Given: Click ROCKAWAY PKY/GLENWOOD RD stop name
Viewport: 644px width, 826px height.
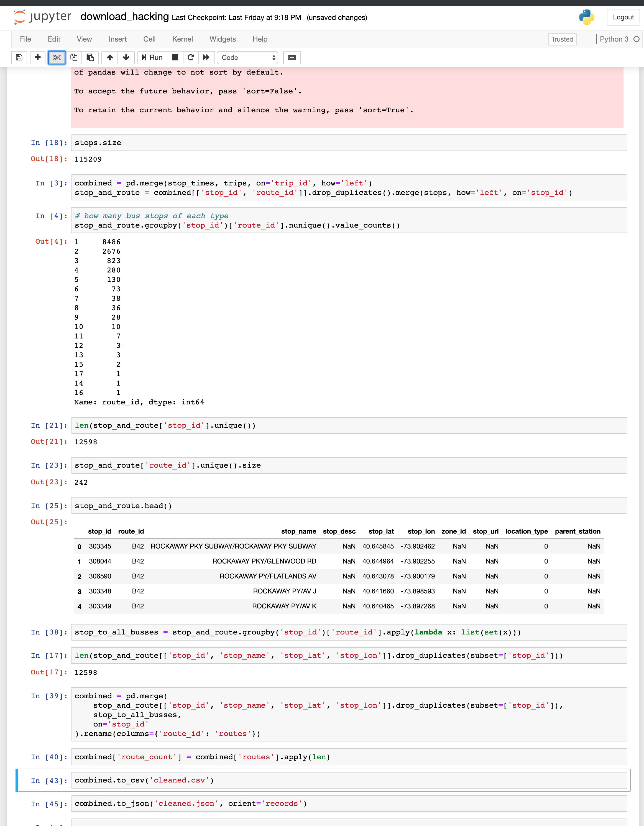Looking at the screenshot, I should pyautogui.click(x=264, y=561).
